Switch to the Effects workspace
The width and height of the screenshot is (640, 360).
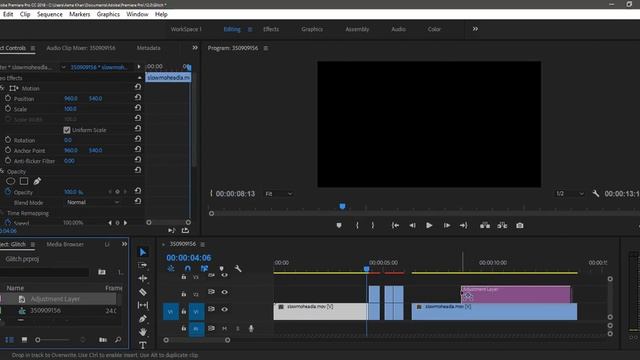271,29
